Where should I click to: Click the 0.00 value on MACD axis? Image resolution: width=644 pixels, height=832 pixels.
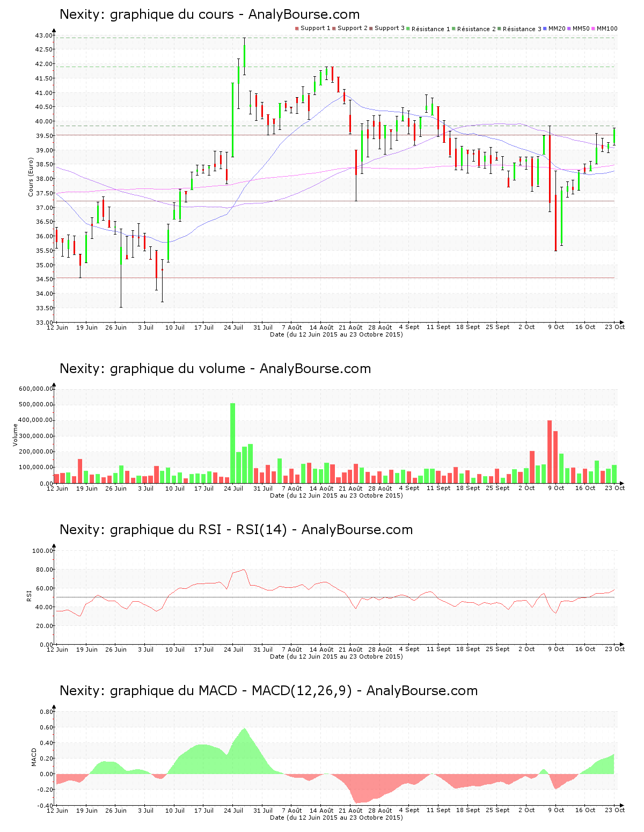tap(46, 775)
